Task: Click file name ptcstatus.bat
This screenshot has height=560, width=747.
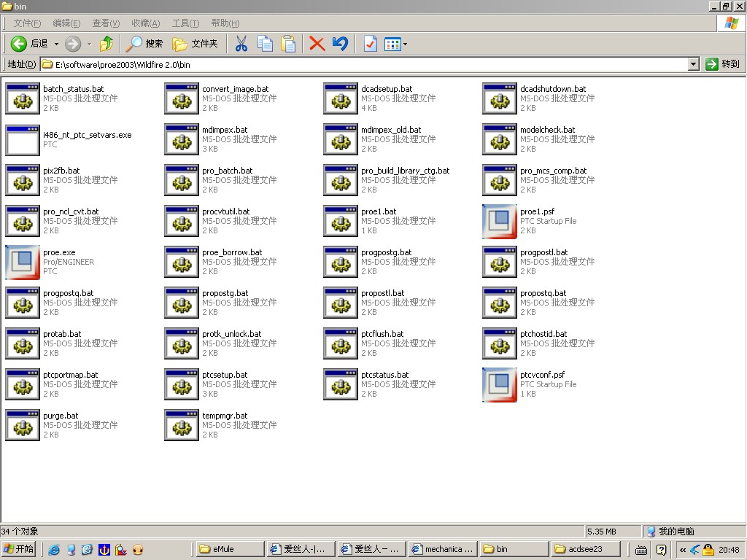Action: click(x=385, y=375)
